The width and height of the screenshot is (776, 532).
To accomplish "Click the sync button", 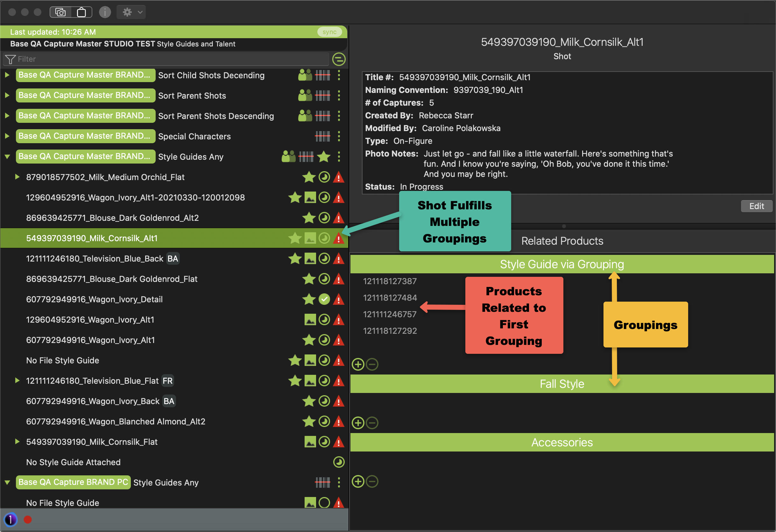I will tap(329, 32).
